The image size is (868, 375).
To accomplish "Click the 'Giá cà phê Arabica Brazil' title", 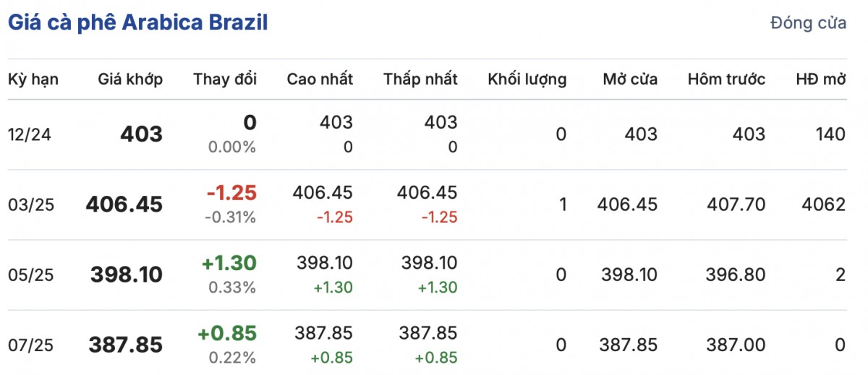I will [x=137, y=22].
